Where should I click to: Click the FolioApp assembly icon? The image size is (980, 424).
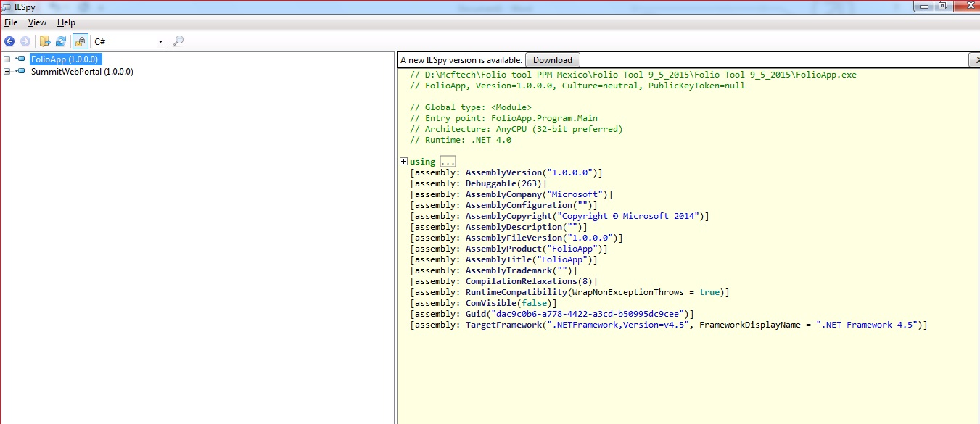click(x=20, y=59)
